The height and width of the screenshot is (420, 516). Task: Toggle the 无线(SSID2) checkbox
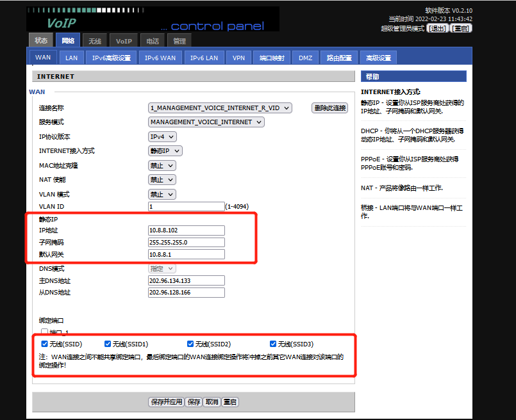(191, 344)
